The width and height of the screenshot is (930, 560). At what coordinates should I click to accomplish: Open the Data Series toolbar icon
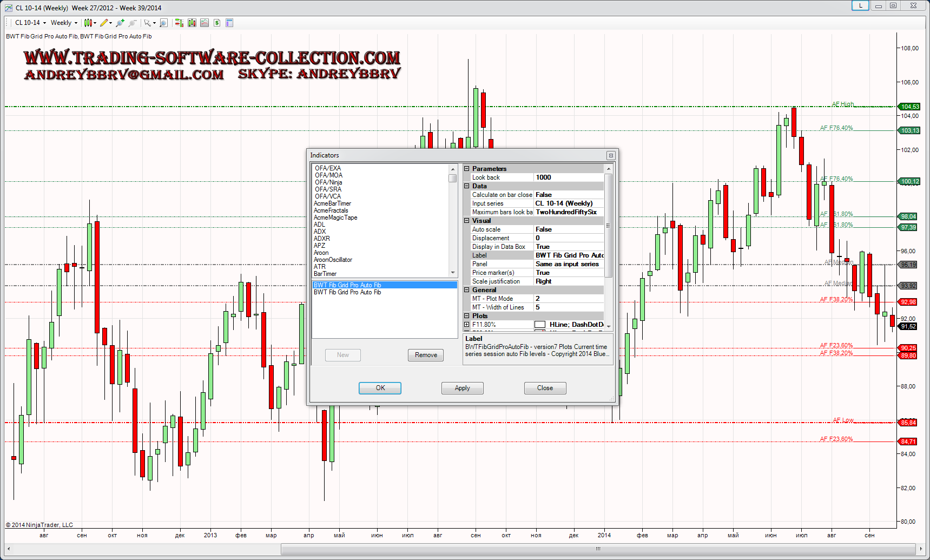(192, 23)
